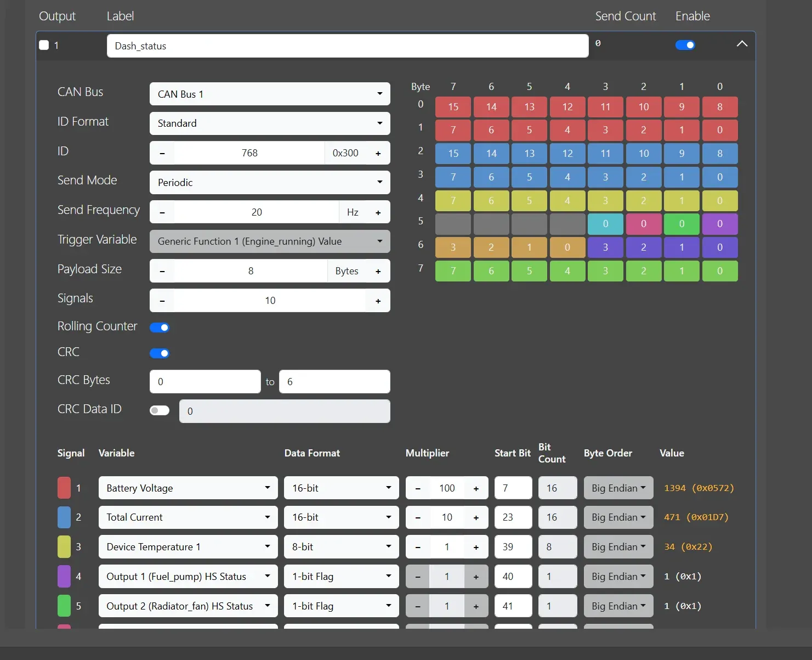Click the value text 471 (0x01D7)

click(x=696, y=517)
